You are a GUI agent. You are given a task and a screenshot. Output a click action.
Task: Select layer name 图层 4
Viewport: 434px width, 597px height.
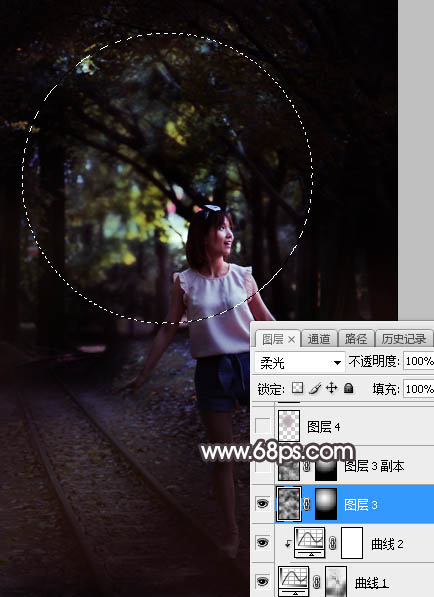pyautogui.click(x=324, y=427)
